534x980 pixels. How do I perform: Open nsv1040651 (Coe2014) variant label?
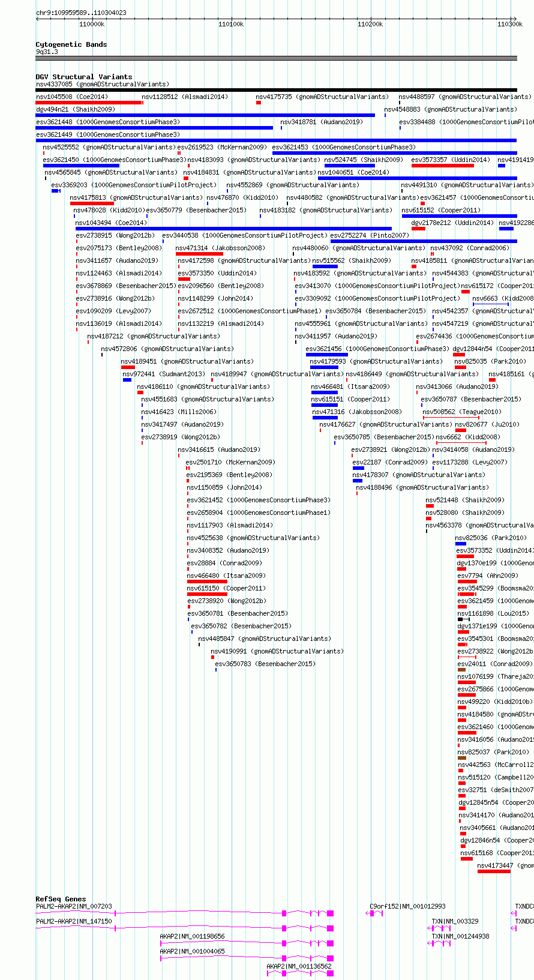(353, 172)
